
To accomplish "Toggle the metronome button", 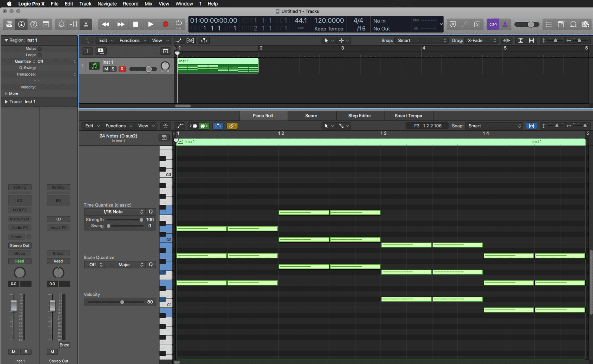I will (505, 24).
